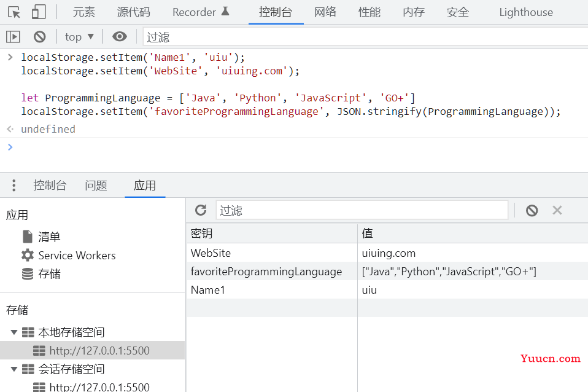The image size is (588, 392).
Task: Collapse the 本地存储空间 tree node
Action: pos(14,332)
